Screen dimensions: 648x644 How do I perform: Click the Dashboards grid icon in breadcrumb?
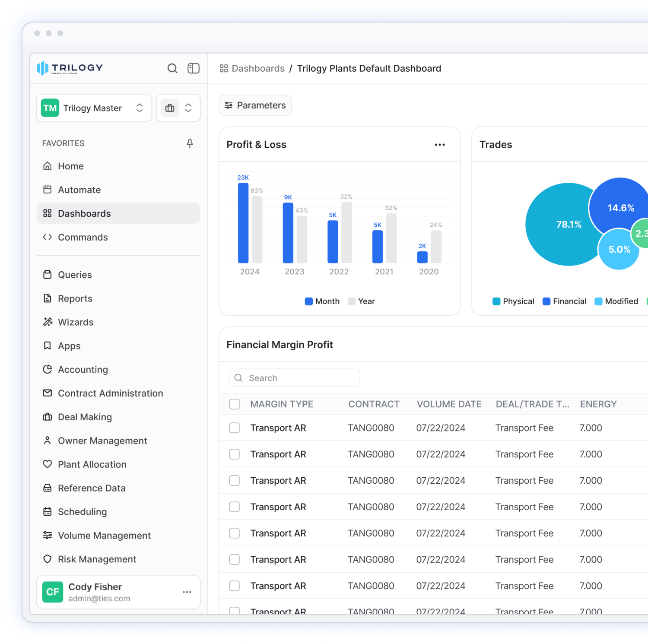[224, 69]
